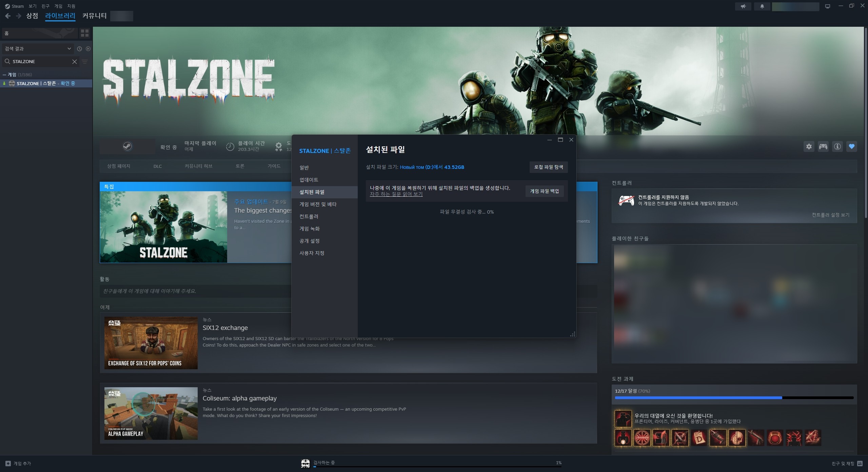This screenshot has width=868, height=472.
Task: Click the search magnifier icon
Action: [x=7, y=61]
